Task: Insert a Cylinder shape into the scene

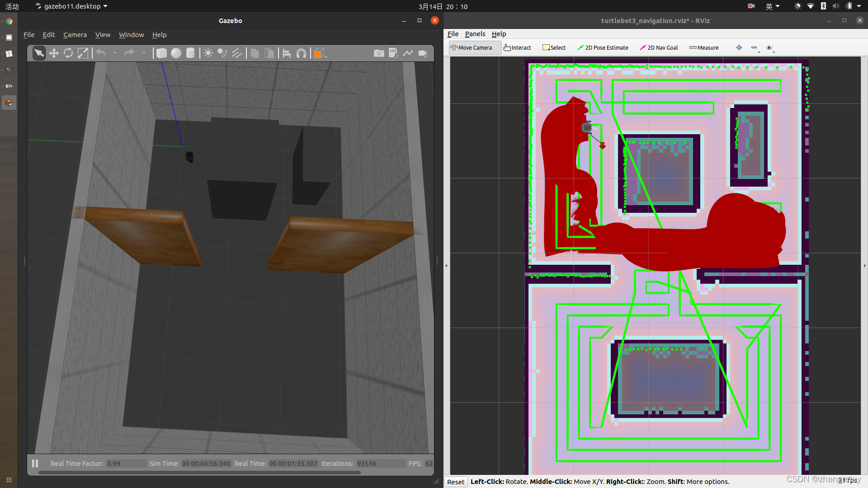Action: point(190,53)
